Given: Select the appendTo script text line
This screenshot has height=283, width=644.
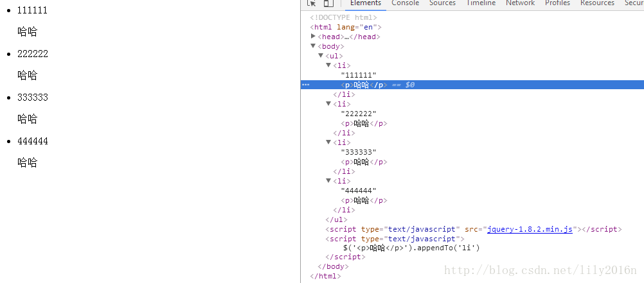Looking at the screenshot, I should coord(411,248).
